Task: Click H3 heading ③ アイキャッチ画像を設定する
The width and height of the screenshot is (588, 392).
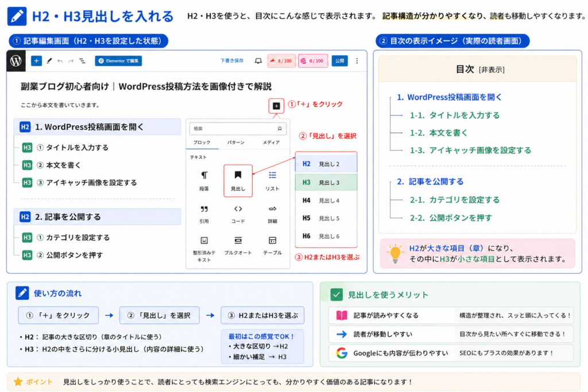Action: pyautogui.click(x=79, y=183)
